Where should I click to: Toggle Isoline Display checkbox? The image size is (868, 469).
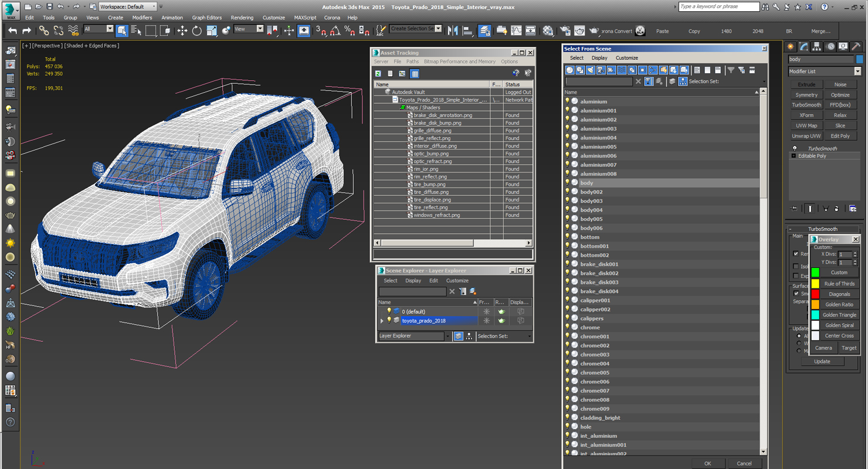pyautogui.click(x=796, y=266)
